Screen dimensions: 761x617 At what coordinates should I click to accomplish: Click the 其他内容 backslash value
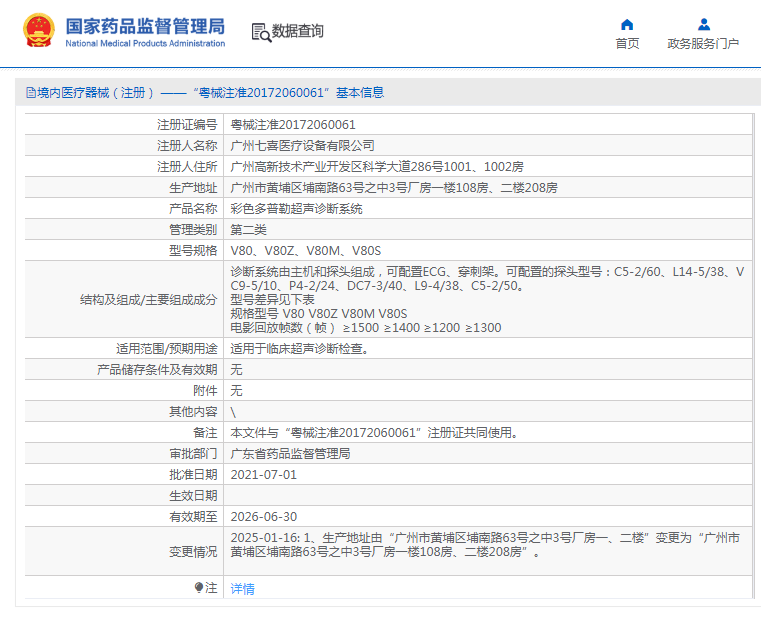[x=233, y=412]
